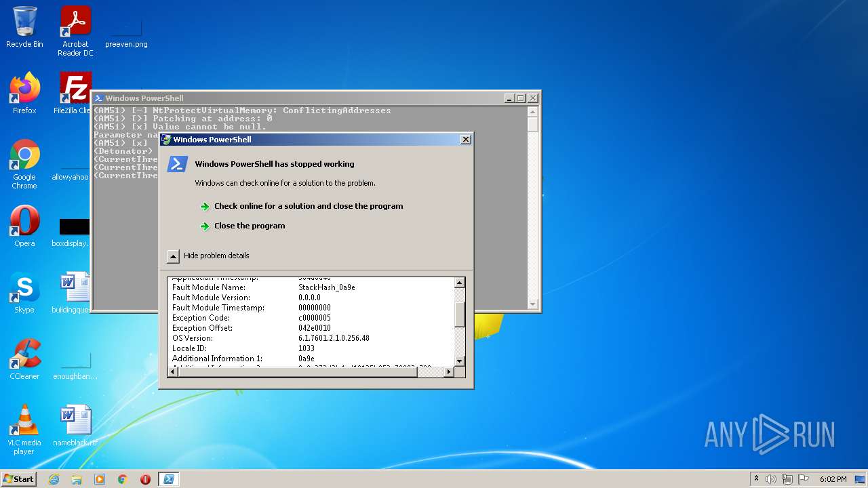Select exception offset 042e0010 value

pyautogui.click(x=315, y=328)
